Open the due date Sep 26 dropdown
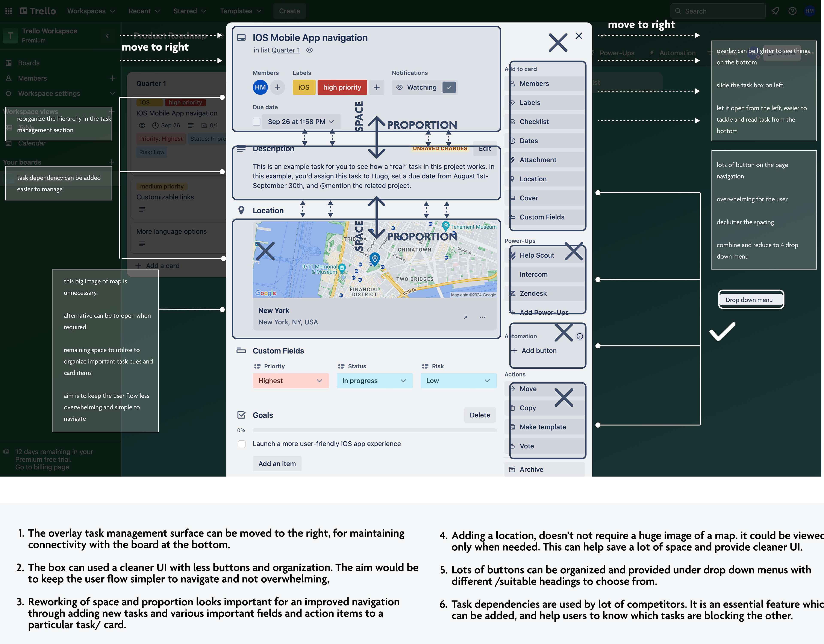The height and width of the screenshot is (644, 824). click(301, 122)
